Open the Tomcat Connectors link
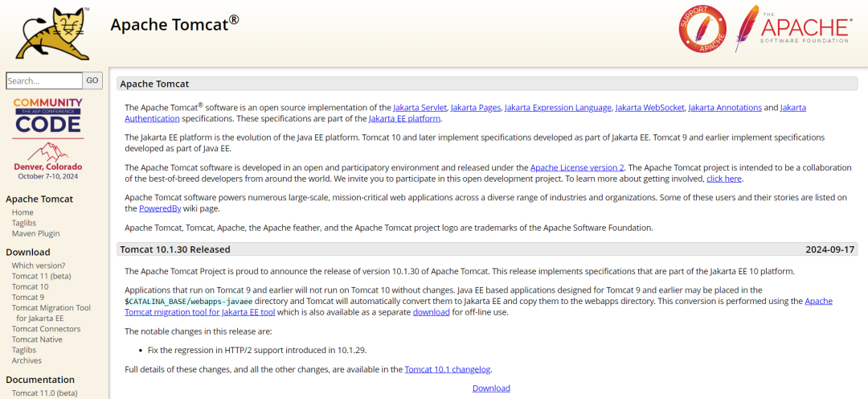 click(46, 329)
